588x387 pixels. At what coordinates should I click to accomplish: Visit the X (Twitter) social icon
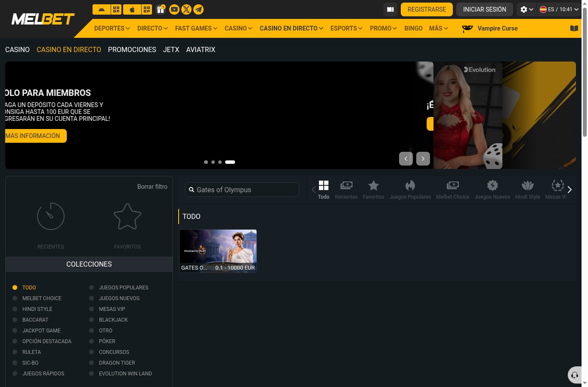pyautogui.click(x=186, y=9)
